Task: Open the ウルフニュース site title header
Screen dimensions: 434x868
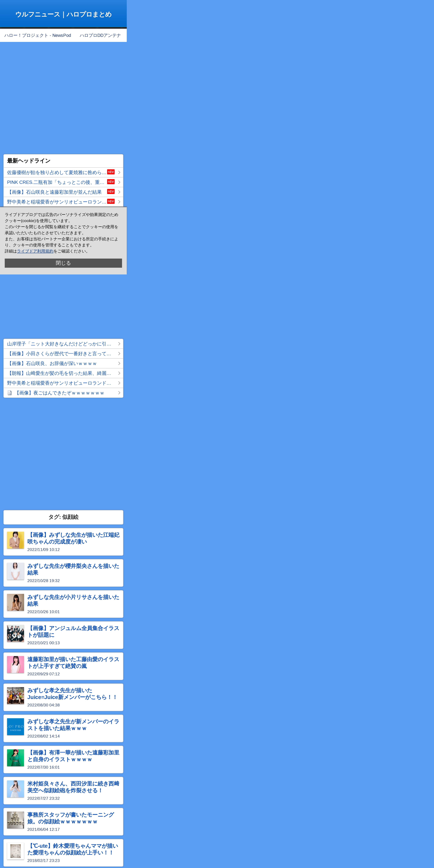Action: (x=63, y=14)
